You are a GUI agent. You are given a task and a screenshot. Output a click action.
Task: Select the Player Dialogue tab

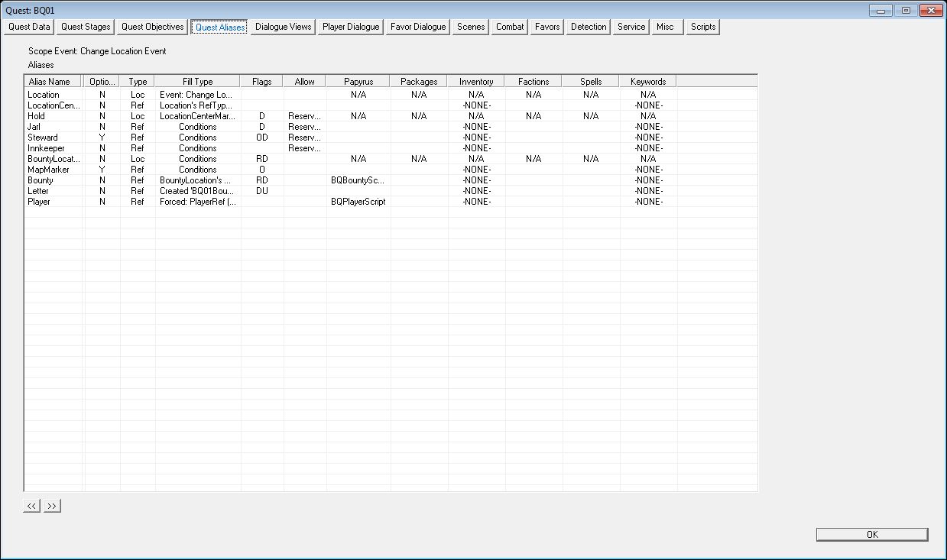(x=351, y=27)
